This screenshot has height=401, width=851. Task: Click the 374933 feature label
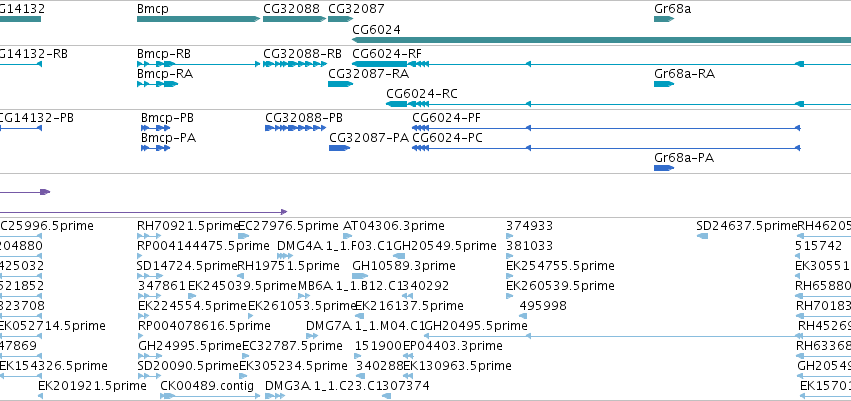(x=529, y=226)
